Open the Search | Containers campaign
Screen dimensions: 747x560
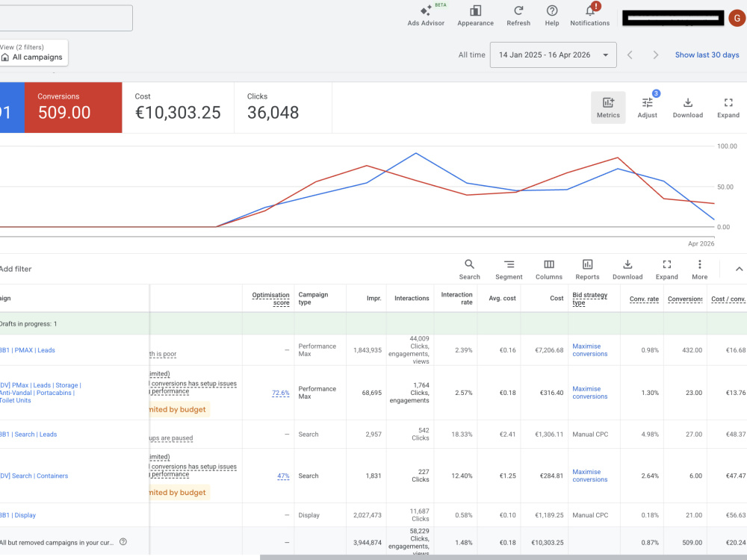pos(34,476)
